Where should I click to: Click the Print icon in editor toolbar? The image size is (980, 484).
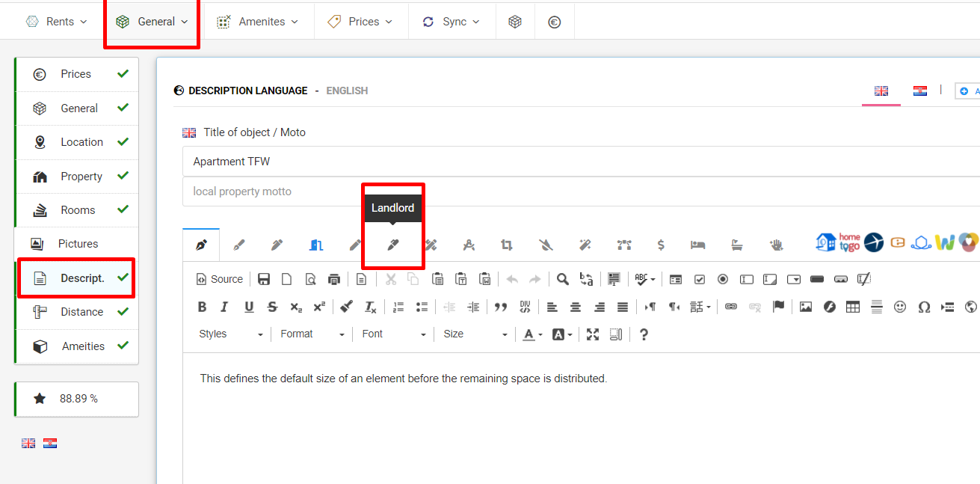[334, 279]
